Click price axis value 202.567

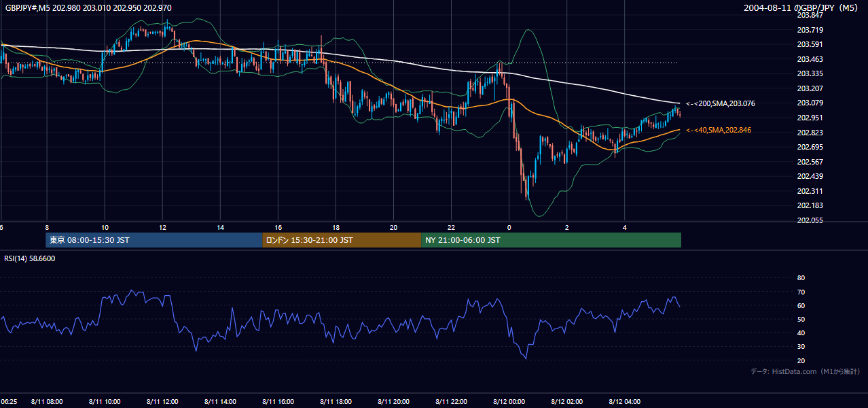[x=810, y=162]
